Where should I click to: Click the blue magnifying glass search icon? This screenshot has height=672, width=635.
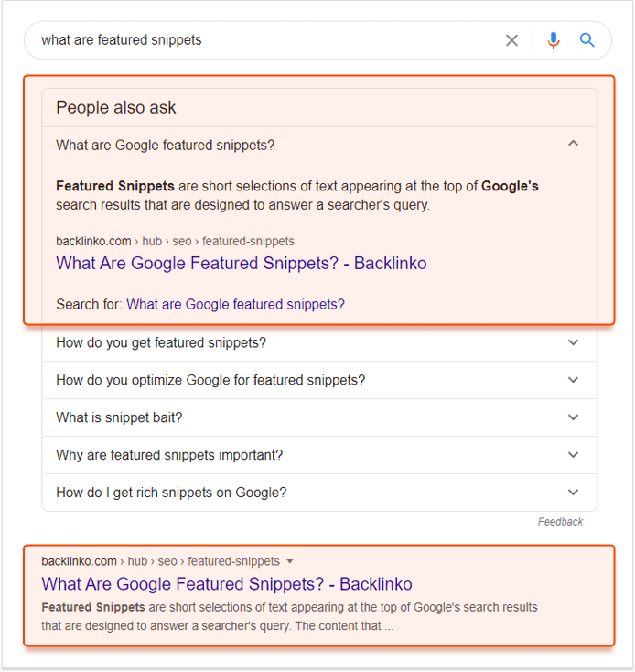click(x=587, y=40)
